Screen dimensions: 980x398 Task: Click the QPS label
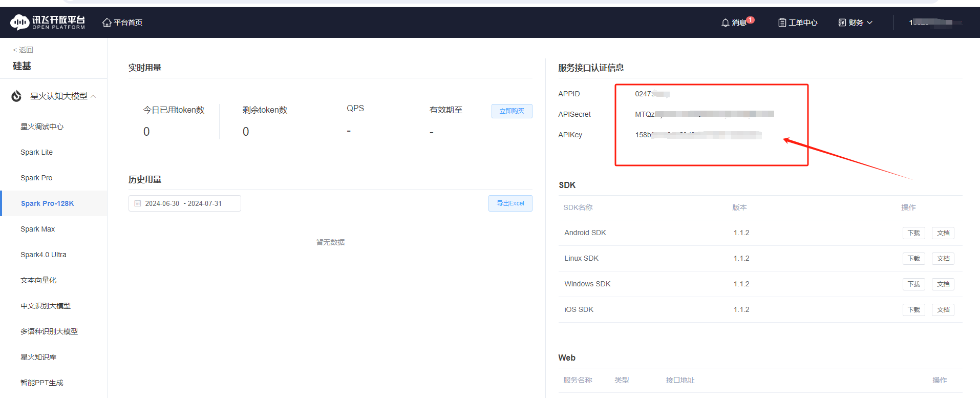(x=355, y=108)
